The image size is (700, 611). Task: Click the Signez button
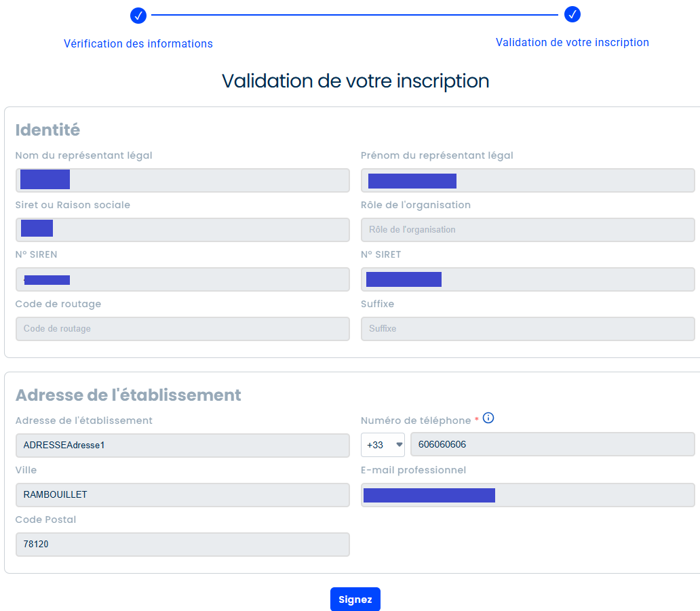(x=355, y=599)
